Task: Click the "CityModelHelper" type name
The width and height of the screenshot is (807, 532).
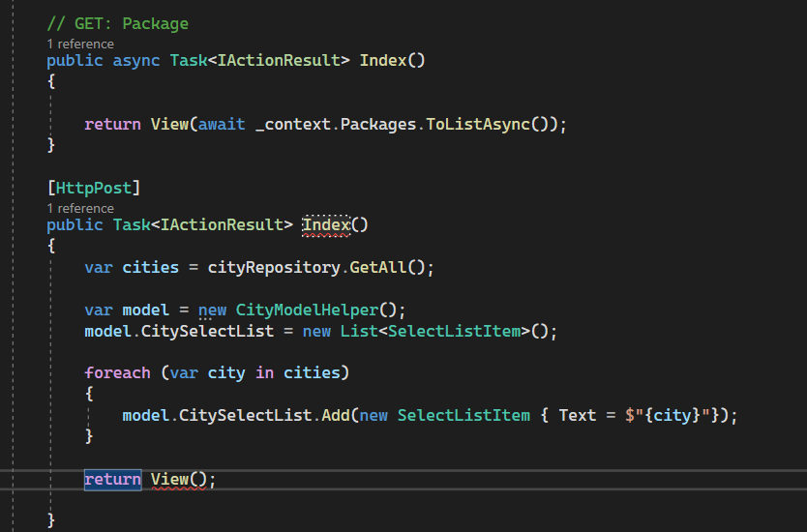Action: tap(308, 310)
